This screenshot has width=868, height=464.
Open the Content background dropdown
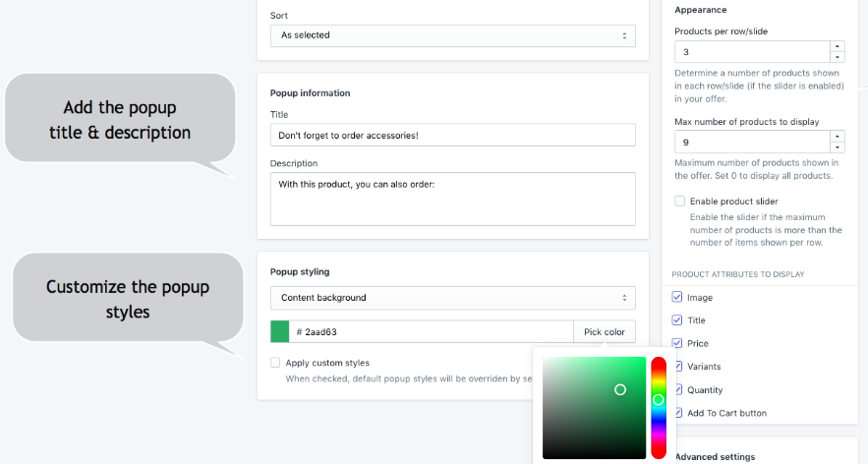(x=452, y=298)
